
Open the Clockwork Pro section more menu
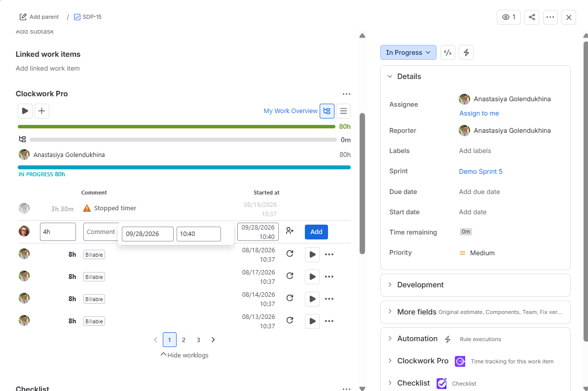pos(346,94)
